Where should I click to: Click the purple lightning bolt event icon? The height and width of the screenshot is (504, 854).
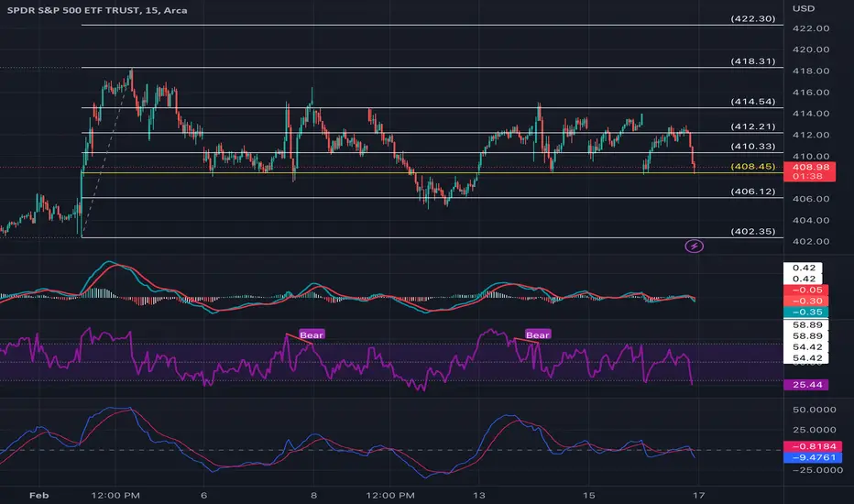point(694,247)
